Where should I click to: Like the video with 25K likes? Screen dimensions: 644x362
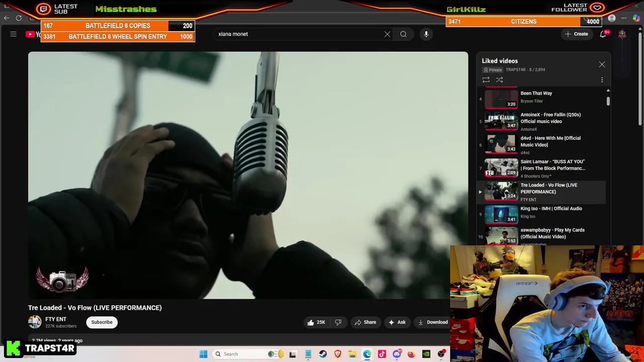tap(316, 322)
